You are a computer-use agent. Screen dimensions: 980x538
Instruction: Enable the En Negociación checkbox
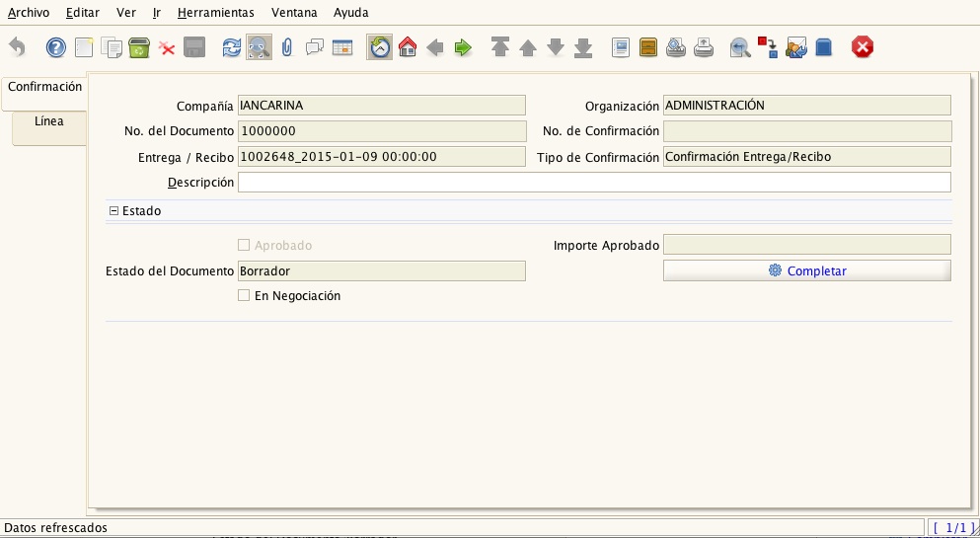244,295
